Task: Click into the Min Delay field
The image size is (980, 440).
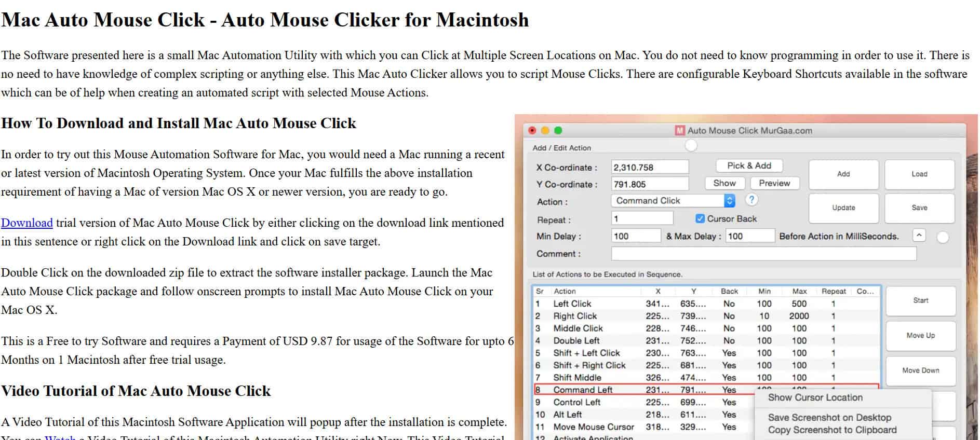Action: pyautogui.click(x=636, y=236)
